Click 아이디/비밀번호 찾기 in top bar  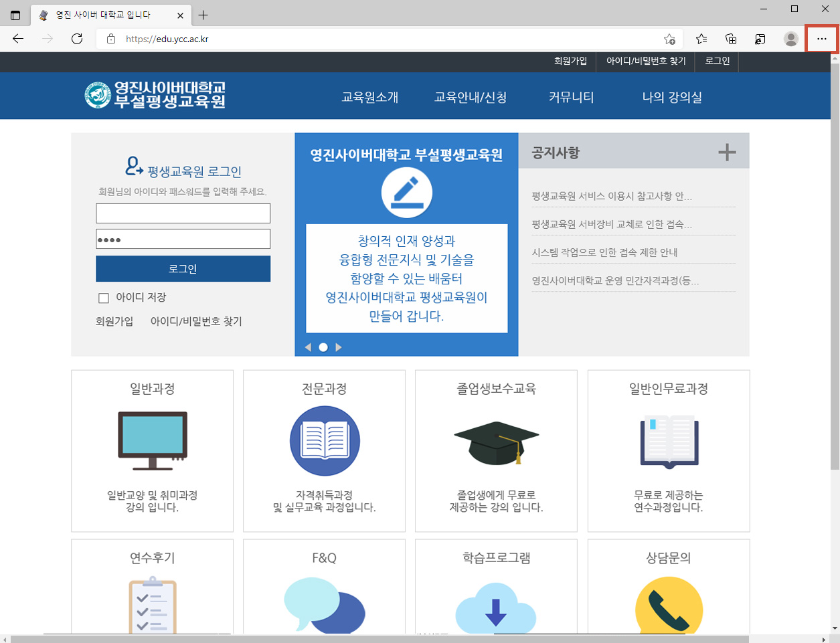click(646, 60)
